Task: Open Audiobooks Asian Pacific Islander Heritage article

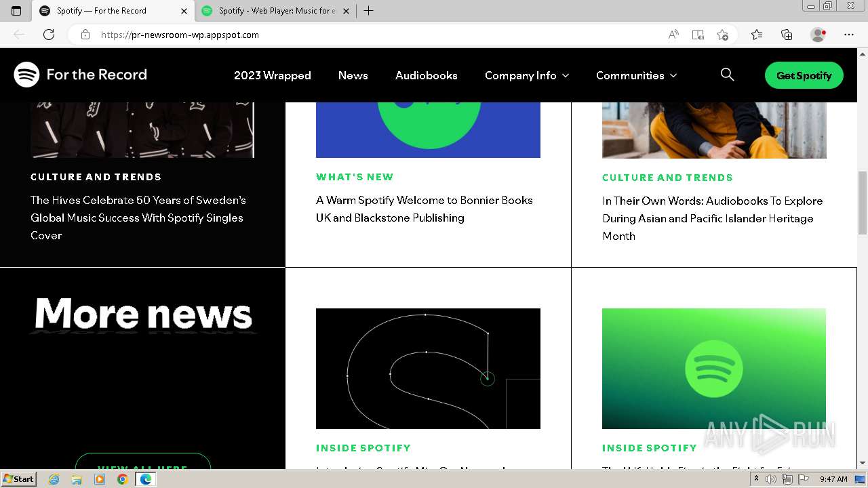Action: click(x=713, y=218)
